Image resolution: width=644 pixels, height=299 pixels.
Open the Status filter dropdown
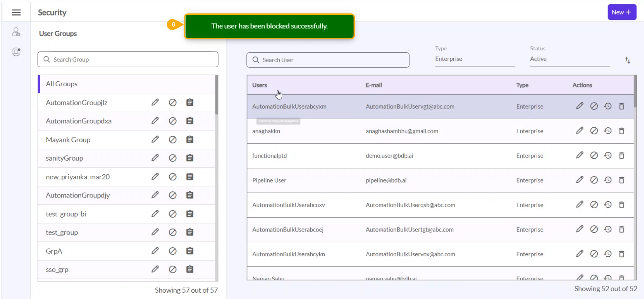coord(569,59)
